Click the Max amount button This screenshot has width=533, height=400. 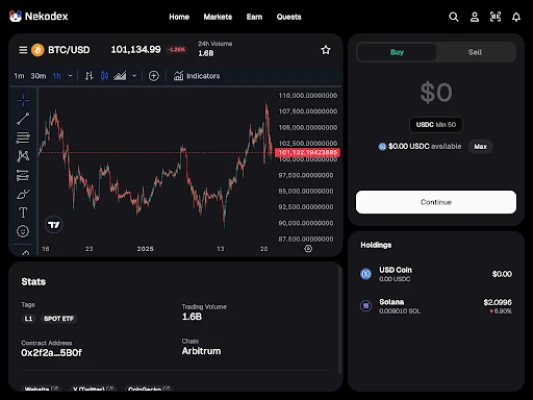point(480,146)
